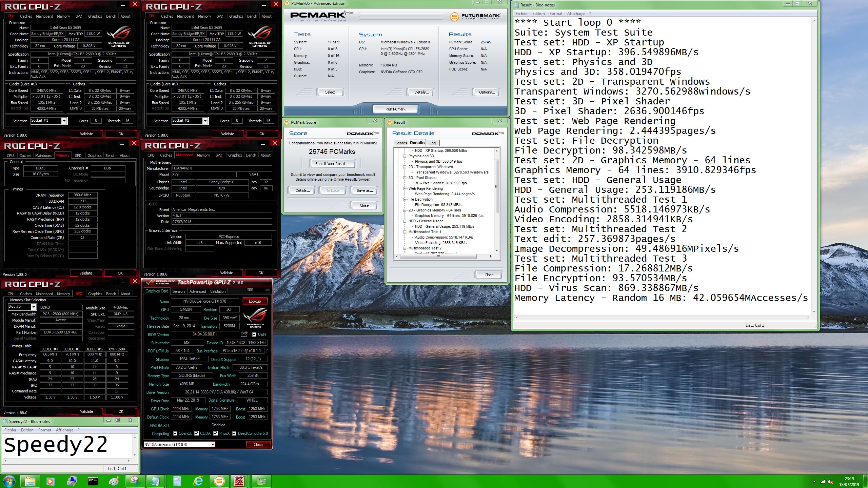Switch to Notepad via taskbar icon

(156, 481)
